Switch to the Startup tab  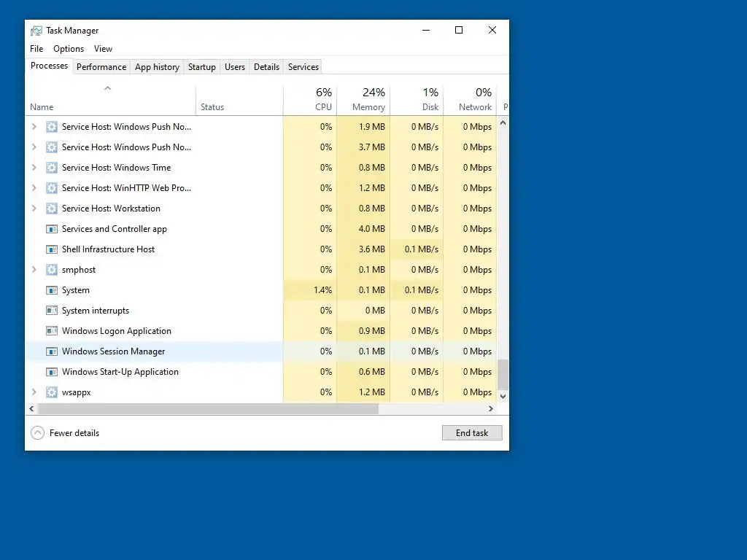point(202,67)
